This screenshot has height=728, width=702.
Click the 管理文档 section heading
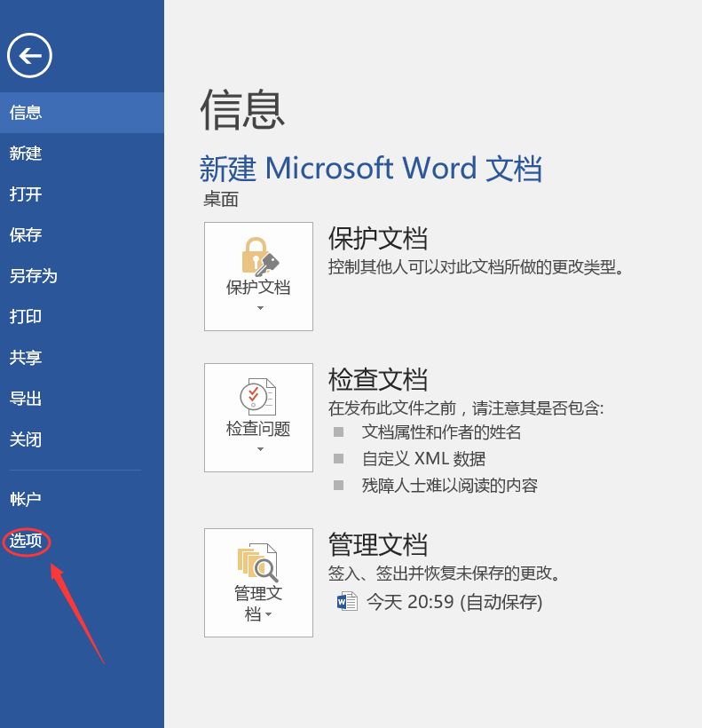(378, 544)
